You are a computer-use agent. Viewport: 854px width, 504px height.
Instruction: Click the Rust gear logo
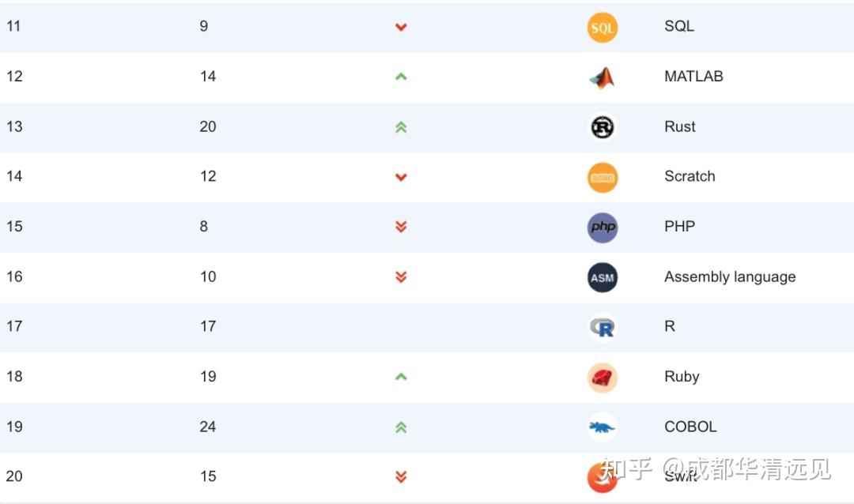click(602, 127)
